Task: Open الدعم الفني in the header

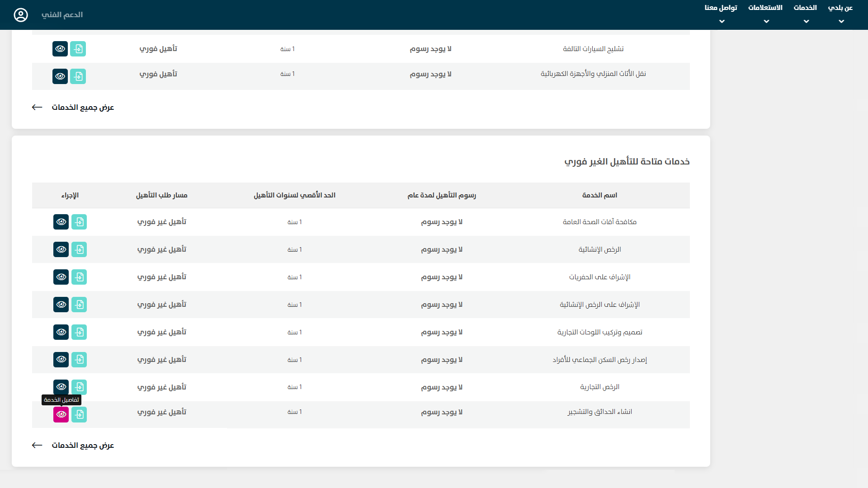Action: (62, 15)
